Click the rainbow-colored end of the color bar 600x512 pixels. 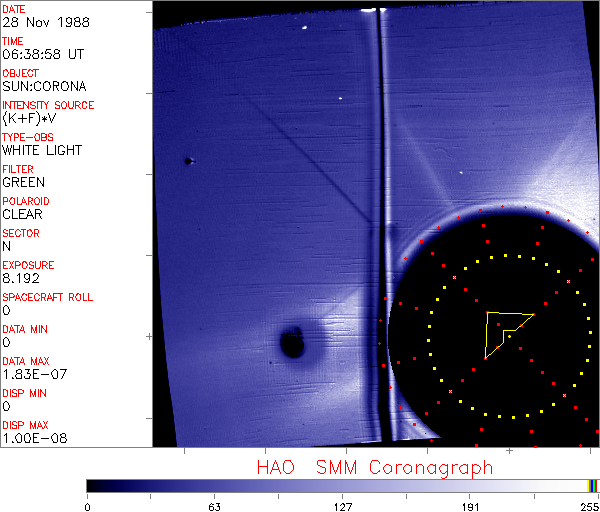tap(594, 485)
